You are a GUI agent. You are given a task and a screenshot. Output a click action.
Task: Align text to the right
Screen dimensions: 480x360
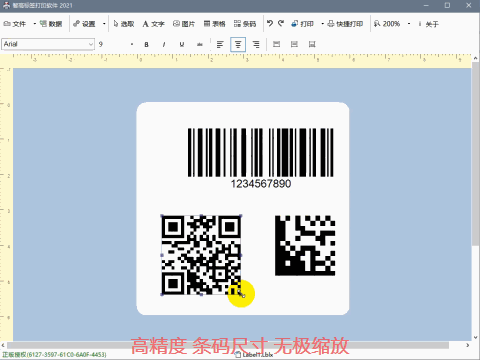click(256, 44)
